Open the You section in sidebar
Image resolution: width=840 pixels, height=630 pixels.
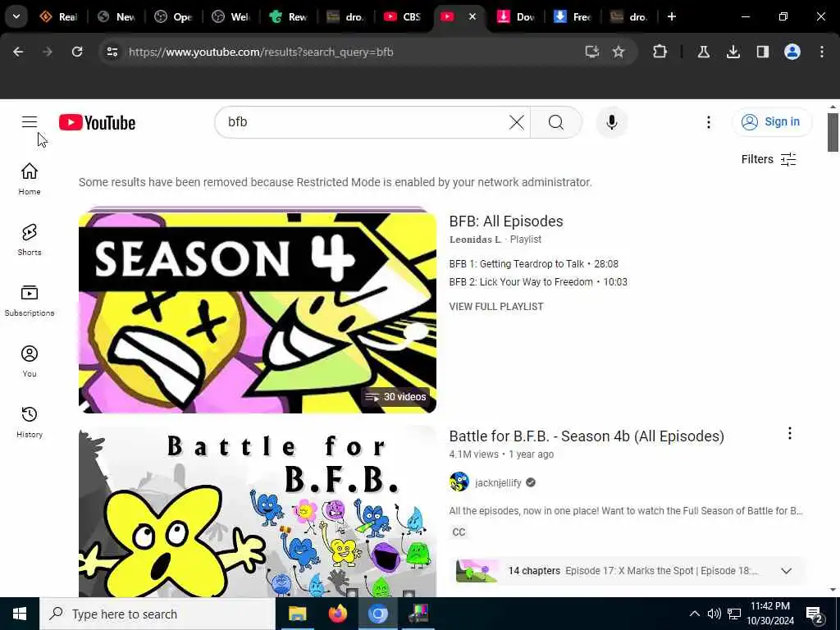coord(30,362)
